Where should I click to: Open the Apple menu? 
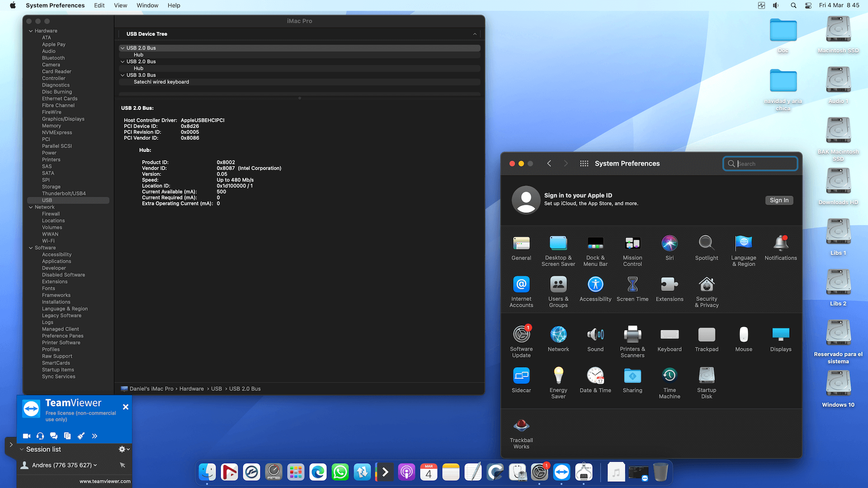(x=13, y=5)
